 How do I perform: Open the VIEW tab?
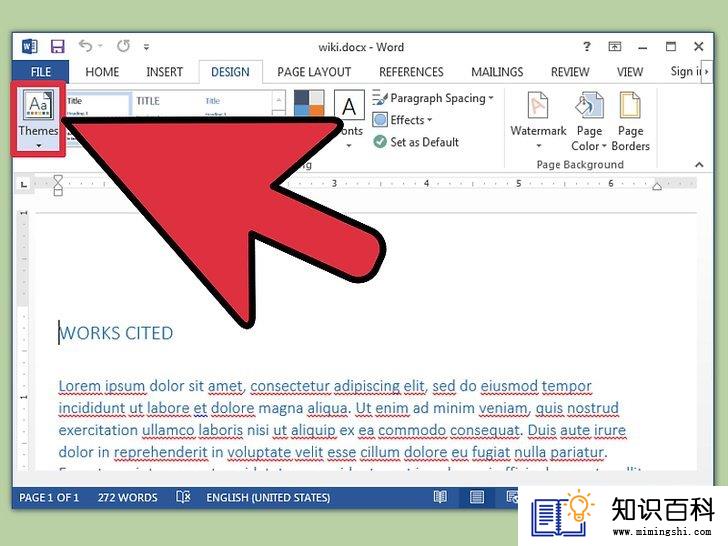(630, 72)
